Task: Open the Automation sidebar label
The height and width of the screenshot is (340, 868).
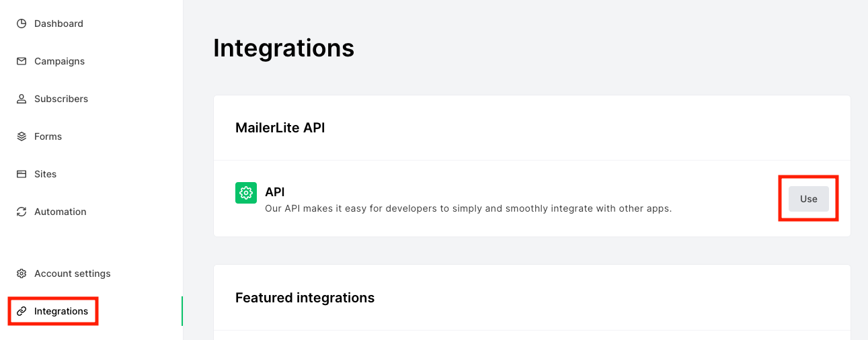Action: 61,212
